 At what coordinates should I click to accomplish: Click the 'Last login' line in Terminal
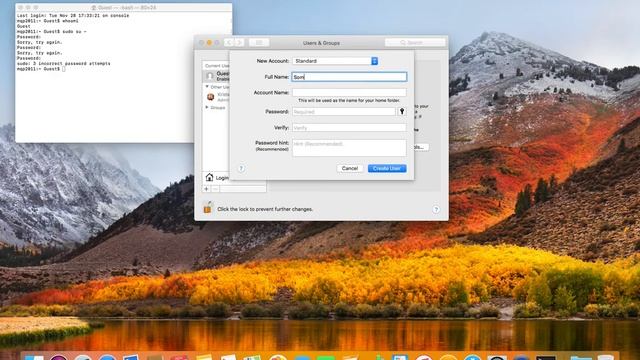pos(73,16)
